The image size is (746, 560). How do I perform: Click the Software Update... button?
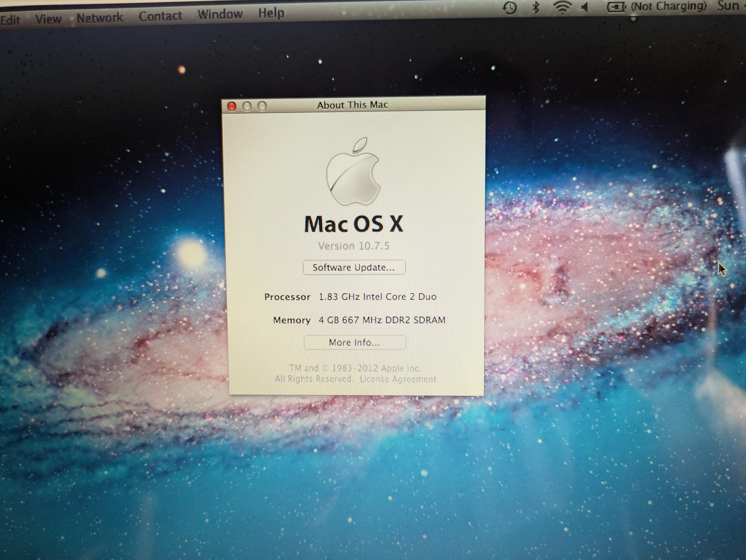(x=354, y=267)
